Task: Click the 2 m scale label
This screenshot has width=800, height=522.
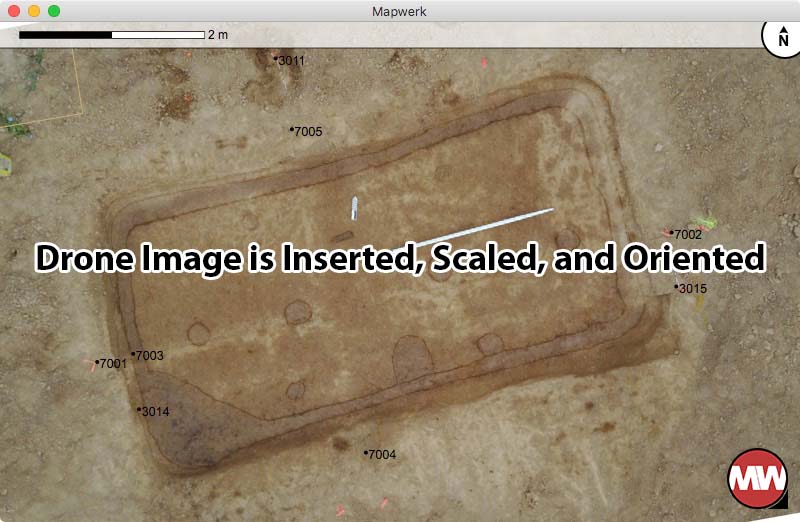Action: pos(218,35)
